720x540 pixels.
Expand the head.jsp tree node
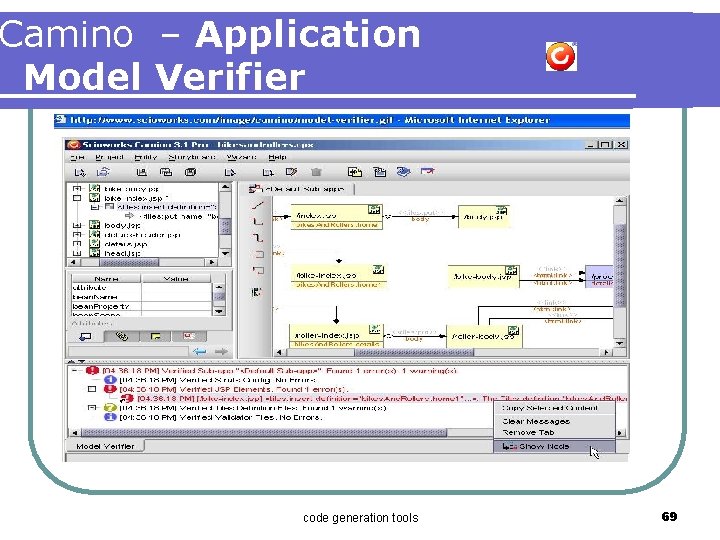tap(77, 253)
